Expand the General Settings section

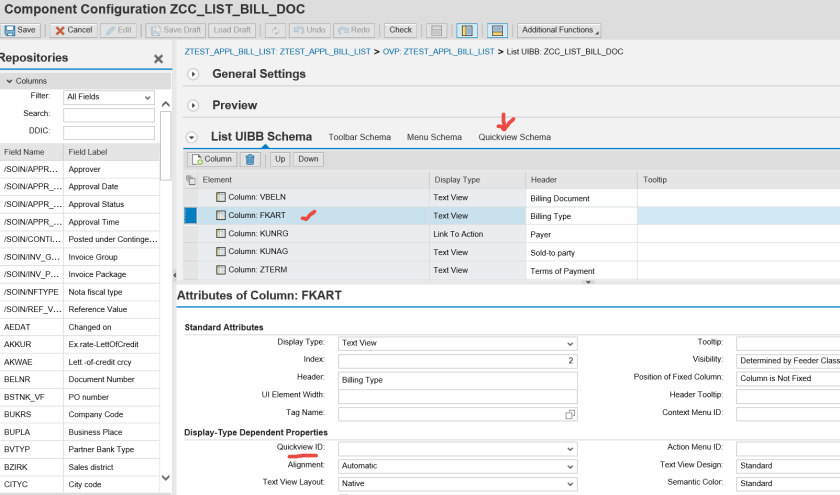(193, 74)
